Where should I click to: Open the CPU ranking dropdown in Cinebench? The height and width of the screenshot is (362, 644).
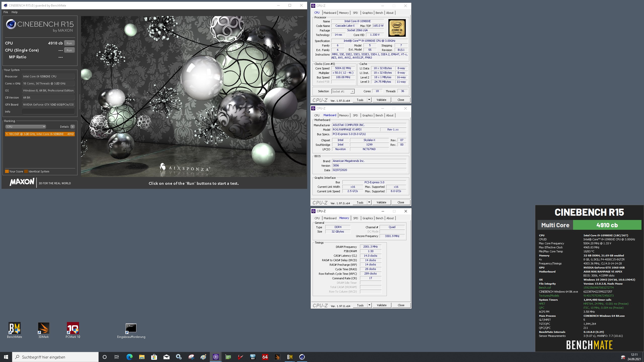[25, 127]
